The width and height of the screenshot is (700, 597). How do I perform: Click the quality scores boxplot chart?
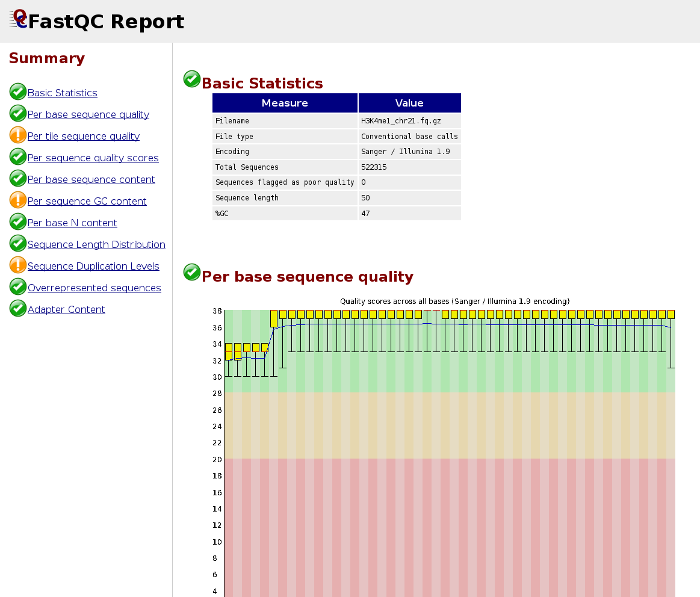[x=449, y=451]
